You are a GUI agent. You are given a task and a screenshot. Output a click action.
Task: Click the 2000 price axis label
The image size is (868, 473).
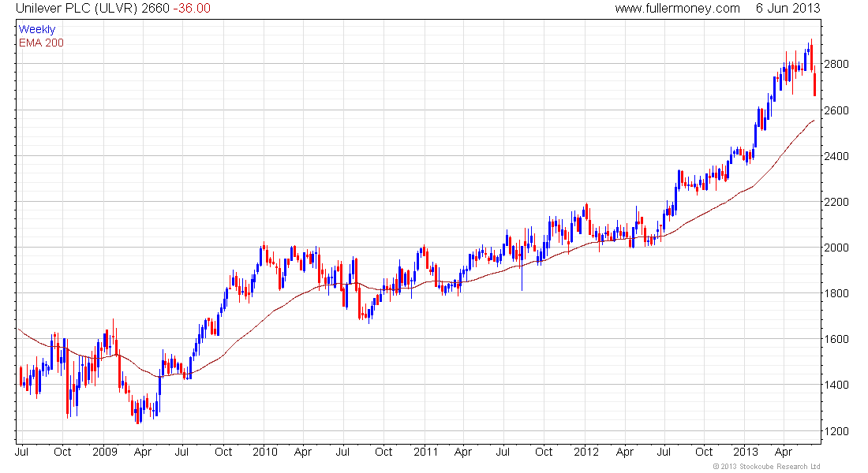tap(836, 248)
